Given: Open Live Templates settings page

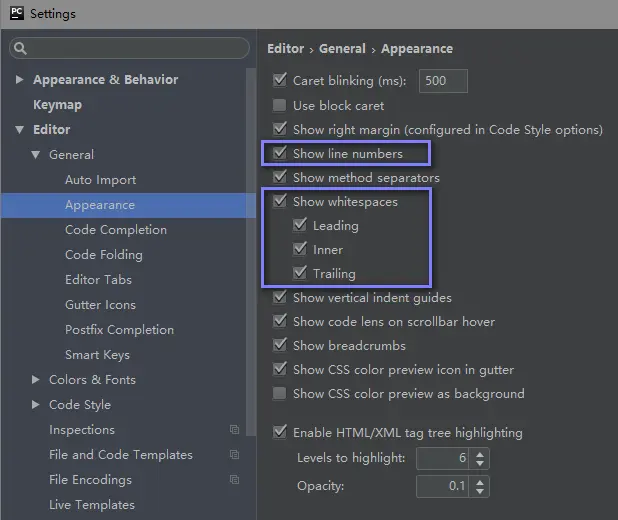Looking at the screenshot, I should [x=92, y=505].
